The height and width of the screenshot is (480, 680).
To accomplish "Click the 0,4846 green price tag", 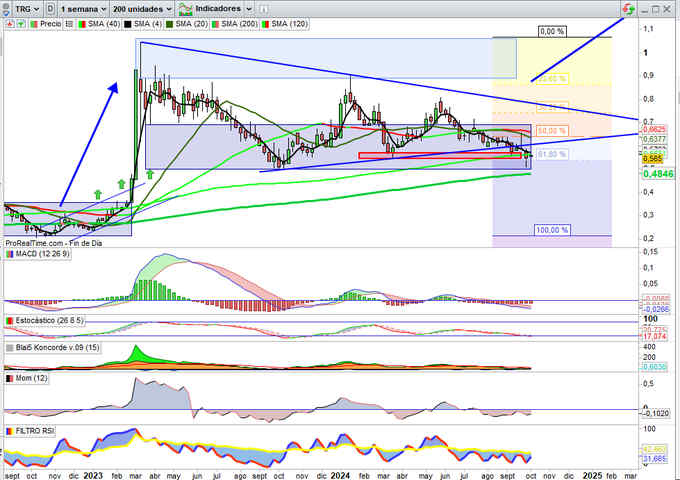I will click(658, 174).
